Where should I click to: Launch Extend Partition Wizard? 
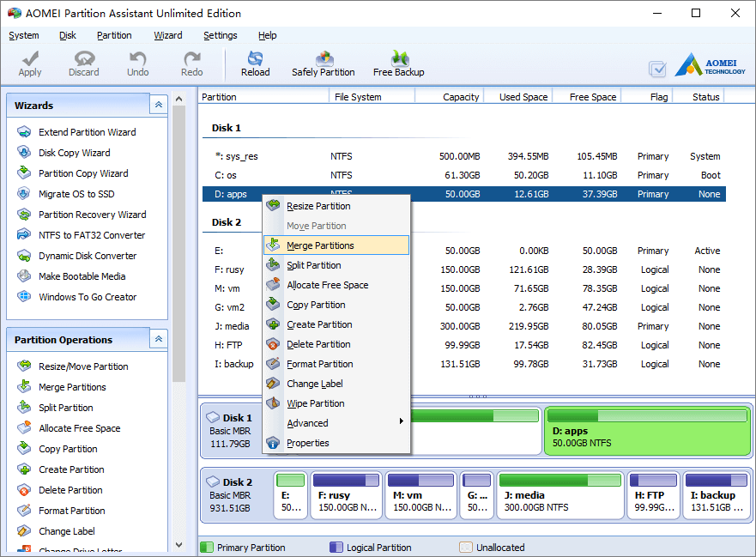88,132
